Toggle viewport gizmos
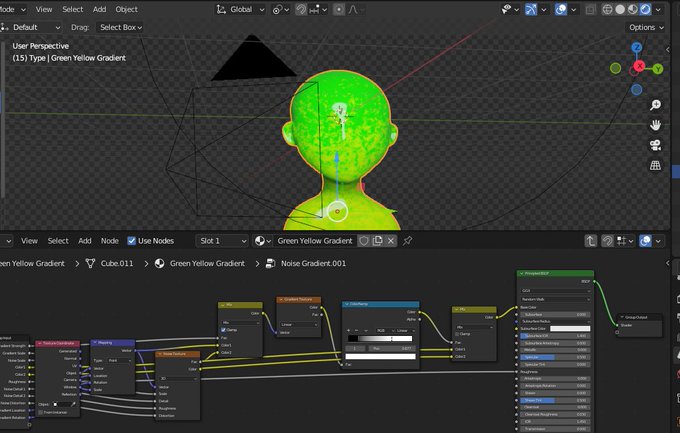Screen dimensions: 680x433 tap(531, 10)
